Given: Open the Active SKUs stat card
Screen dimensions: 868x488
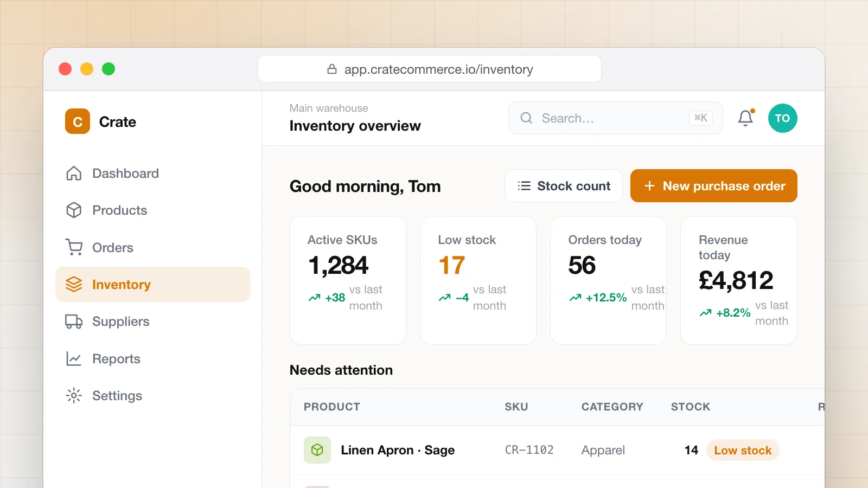Looking at the screenshot, I should tap(348, 280).
